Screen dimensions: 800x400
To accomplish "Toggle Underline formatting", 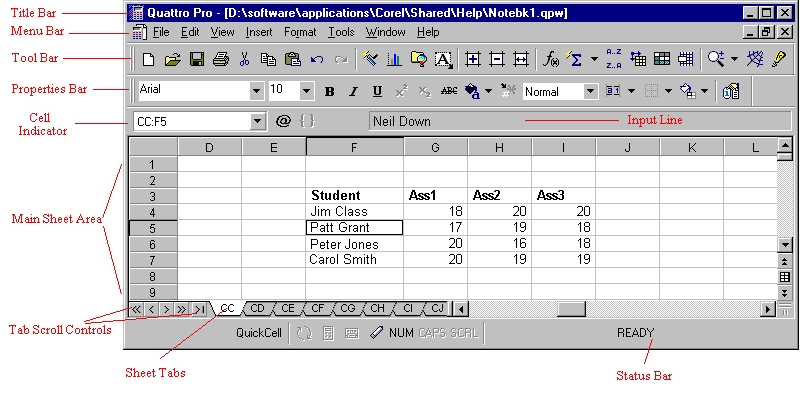I will (377, 92).
